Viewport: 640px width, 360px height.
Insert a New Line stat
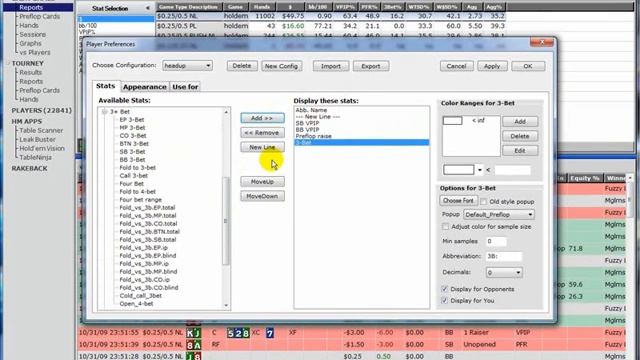tap(262, 147)
